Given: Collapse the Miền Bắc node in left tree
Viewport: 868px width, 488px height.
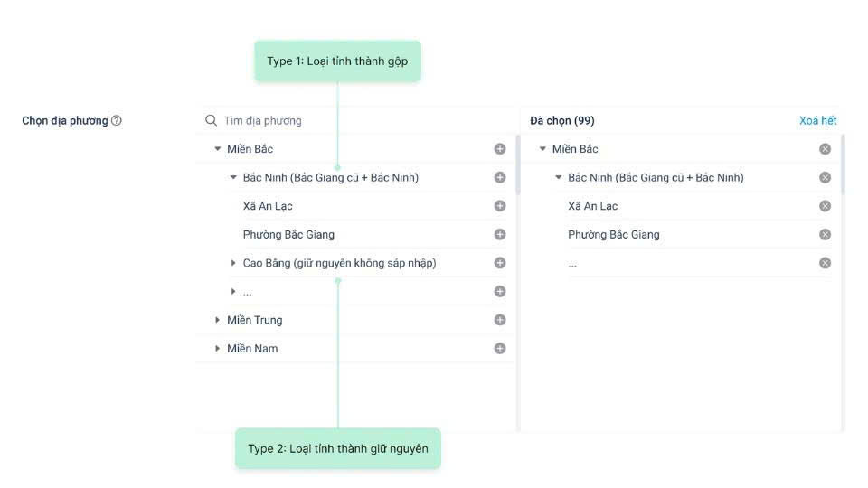Looking at the screenshot, I should (218, 149).
